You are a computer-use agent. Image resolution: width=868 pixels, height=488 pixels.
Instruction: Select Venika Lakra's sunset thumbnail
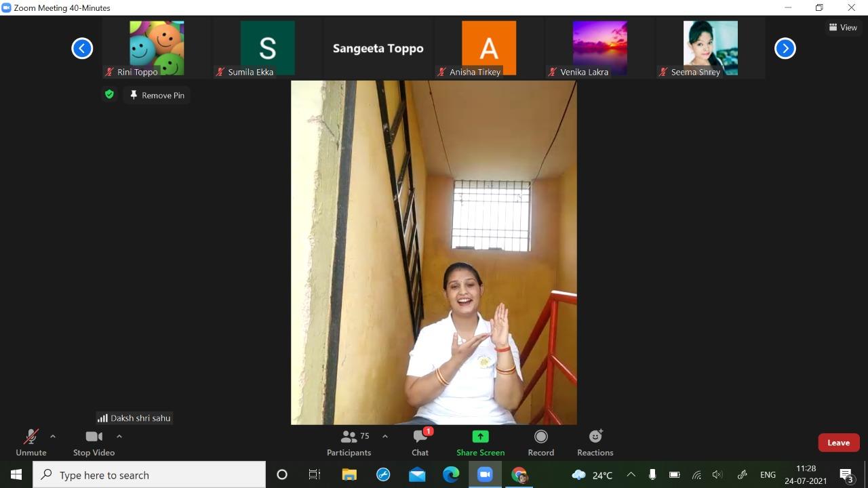pos(599,48)
